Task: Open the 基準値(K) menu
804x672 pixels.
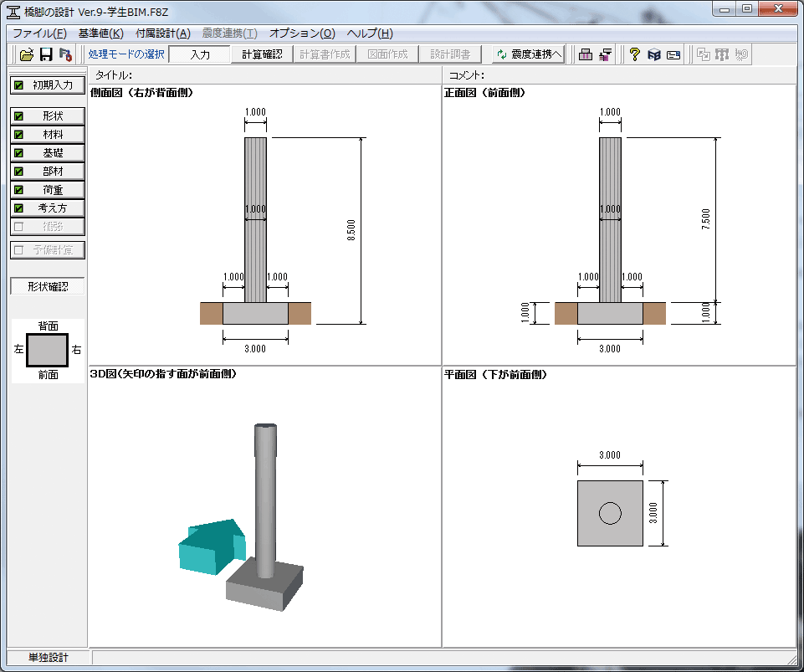Action: pos(100,33)
